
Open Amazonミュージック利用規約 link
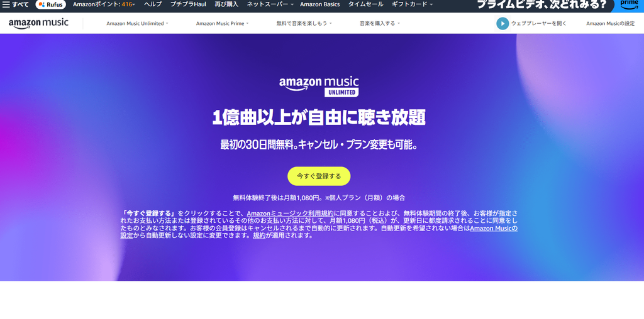[x=291, y=214]
